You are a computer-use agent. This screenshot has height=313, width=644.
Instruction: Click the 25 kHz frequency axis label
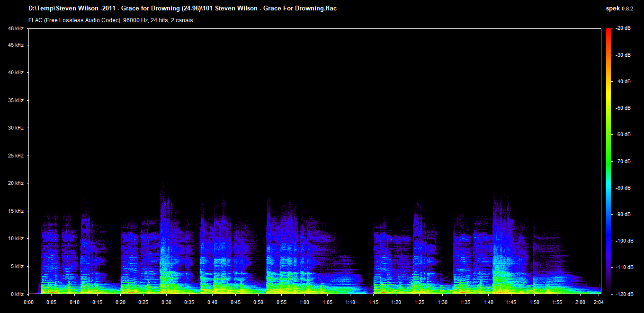click(x=16, y=156)
